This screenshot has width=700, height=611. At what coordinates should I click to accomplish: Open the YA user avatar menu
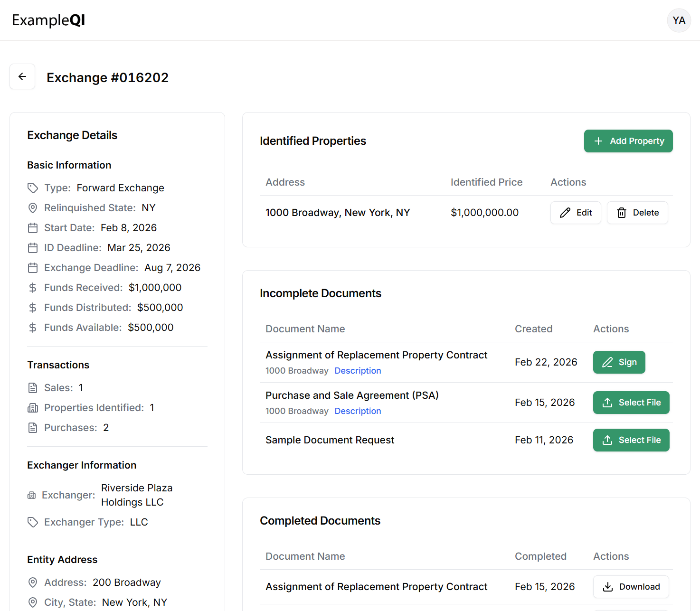(679, 20)
